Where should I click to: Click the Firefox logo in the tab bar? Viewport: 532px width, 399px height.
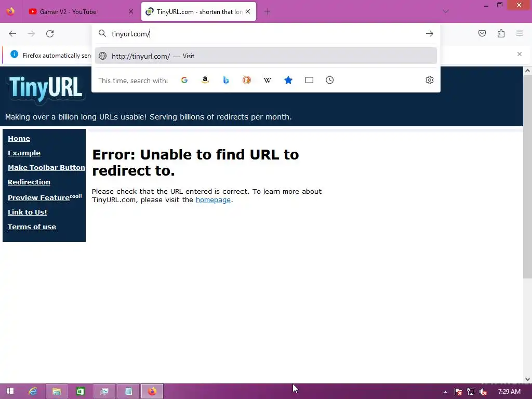tap(10, 11)
